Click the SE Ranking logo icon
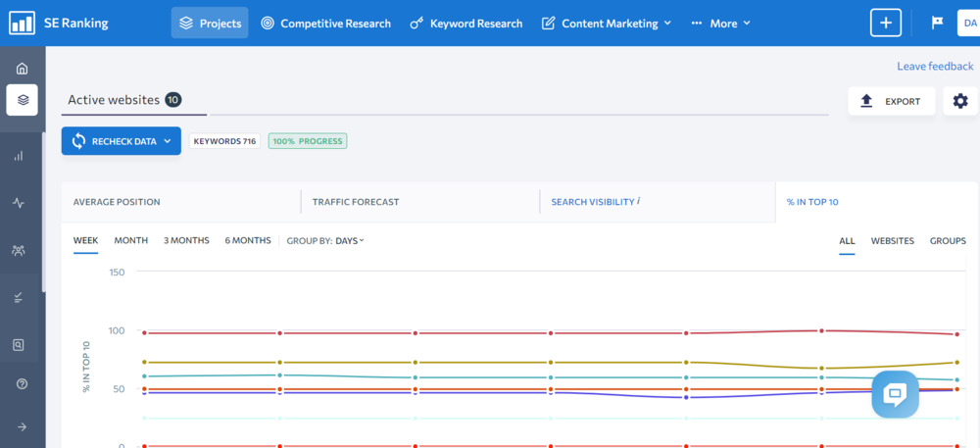The width and height of the screenshot is (980, 448). 22,24
